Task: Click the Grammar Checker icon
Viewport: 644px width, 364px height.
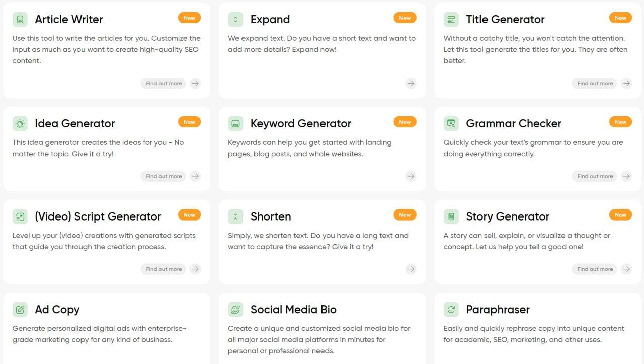Action: 451,123
